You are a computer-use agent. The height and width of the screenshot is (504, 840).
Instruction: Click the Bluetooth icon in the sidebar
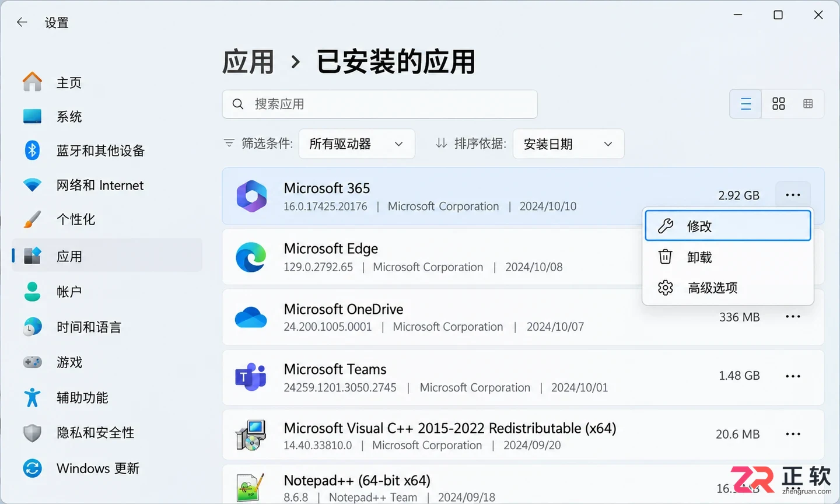point(32,150)
